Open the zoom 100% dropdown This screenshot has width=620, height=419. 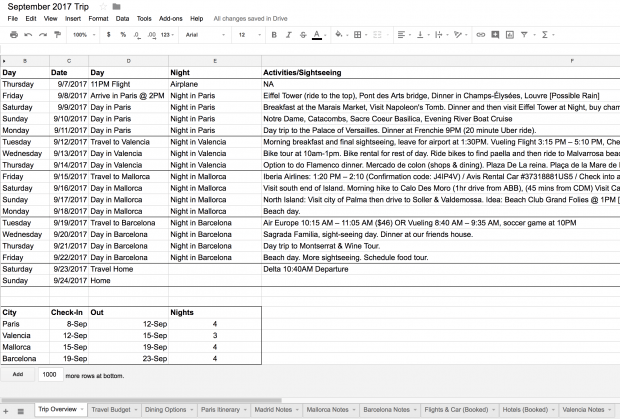82,34
